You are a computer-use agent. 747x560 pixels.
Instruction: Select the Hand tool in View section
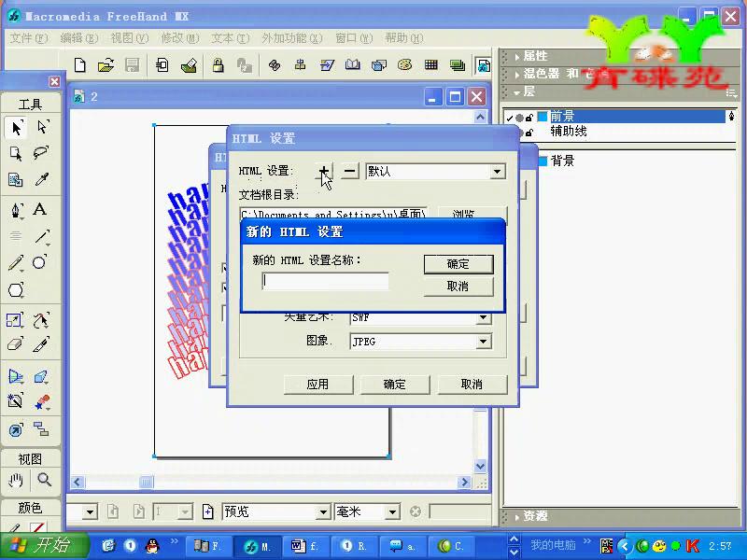tap(16, 481)
